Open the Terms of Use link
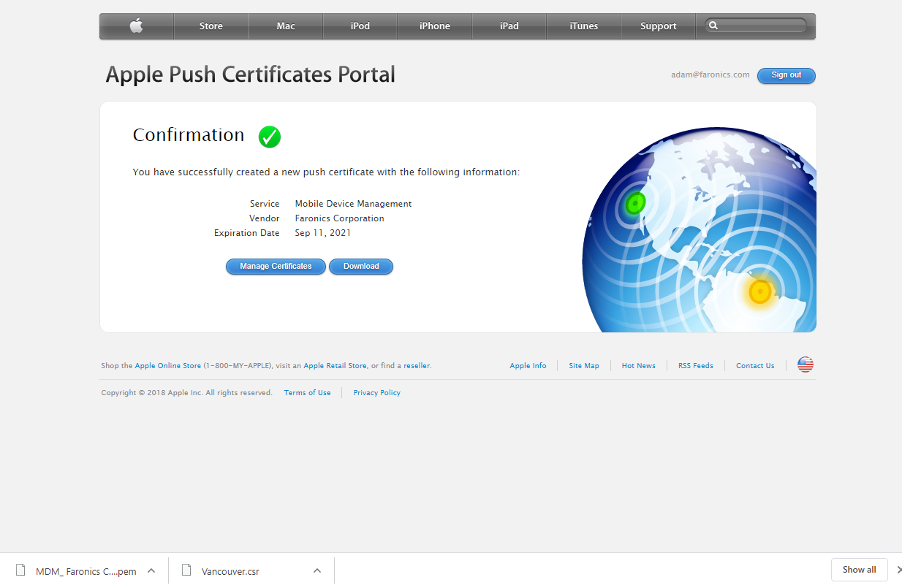The height and width of the screenshot is (588, 902). click(x=307, y=393)
